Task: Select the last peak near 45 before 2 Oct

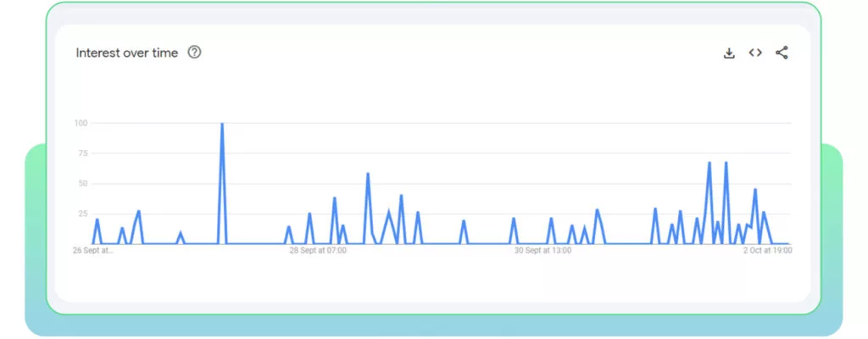Action: (x=755, y=190)
